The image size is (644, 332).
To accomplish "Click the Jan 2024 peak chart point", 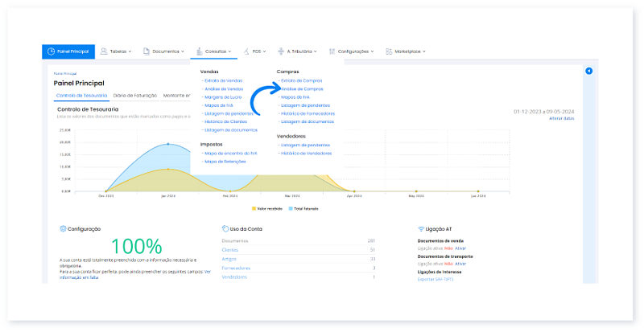I will [167, 144].
